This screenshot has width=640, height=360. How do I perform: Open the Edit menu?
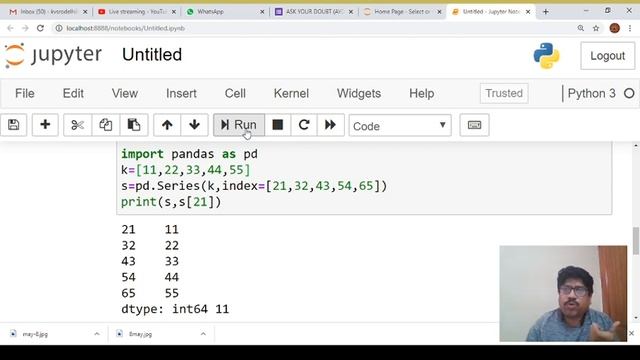[73, 93]
